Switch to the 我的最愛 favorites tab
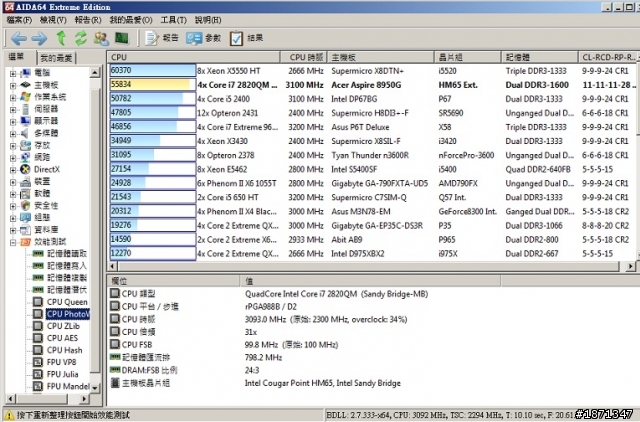640x422 pixels. pyautogui.click(x=56, y=58)
